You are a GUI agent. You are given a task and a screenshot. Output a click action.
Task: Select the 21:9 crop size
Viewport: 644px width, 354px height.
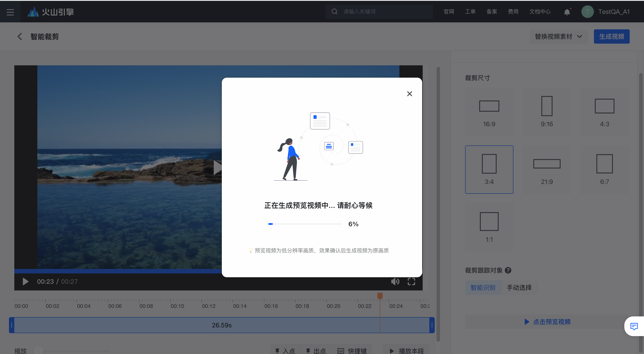(547, 170)
